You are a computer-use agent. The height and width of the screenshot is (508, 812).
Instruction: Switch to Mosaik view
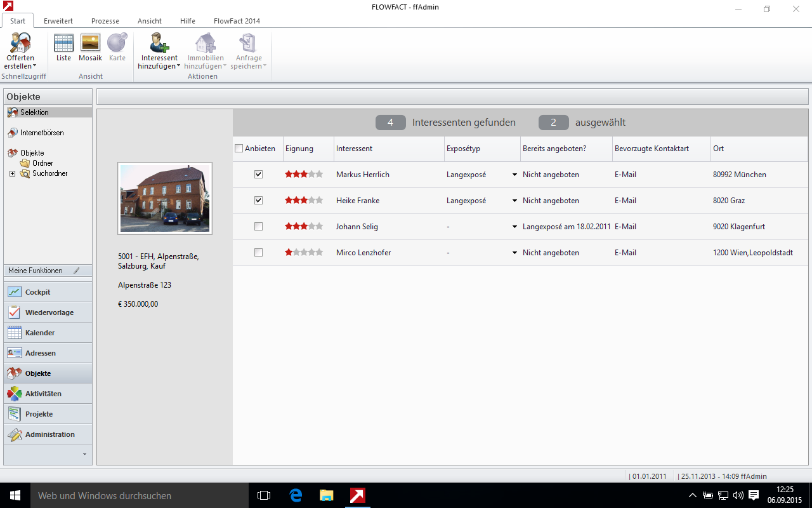[x=90, y=43]
